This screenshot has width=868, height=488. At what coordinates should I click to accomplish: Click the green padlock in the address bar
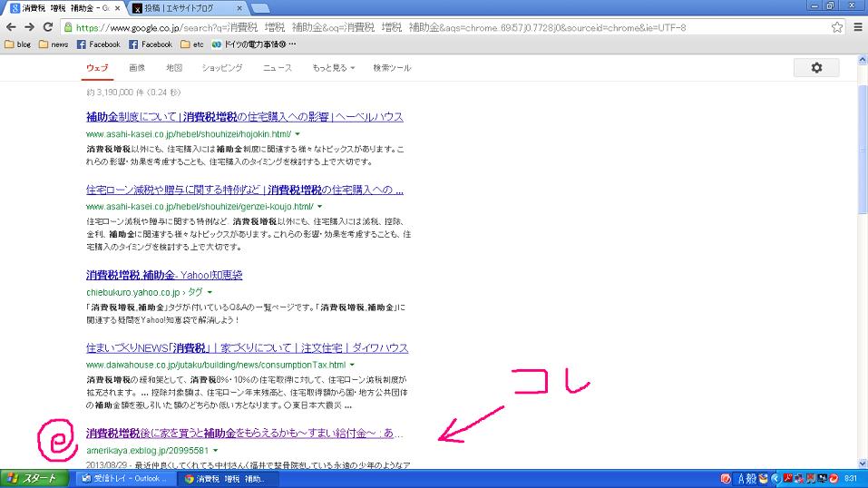pos(67,27)
